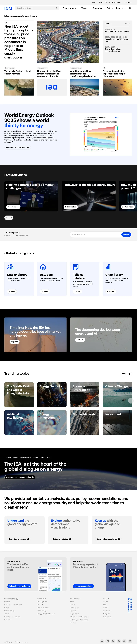Expand the Energy system dropdown menu
Viewport: 138px width, 644px height.
71,8
